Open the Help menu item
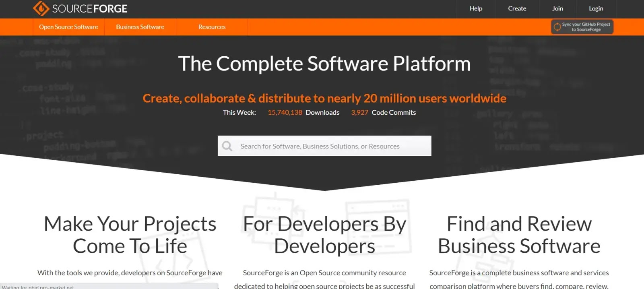This screenshot has height=289, width=644. [x=476, y=8]
